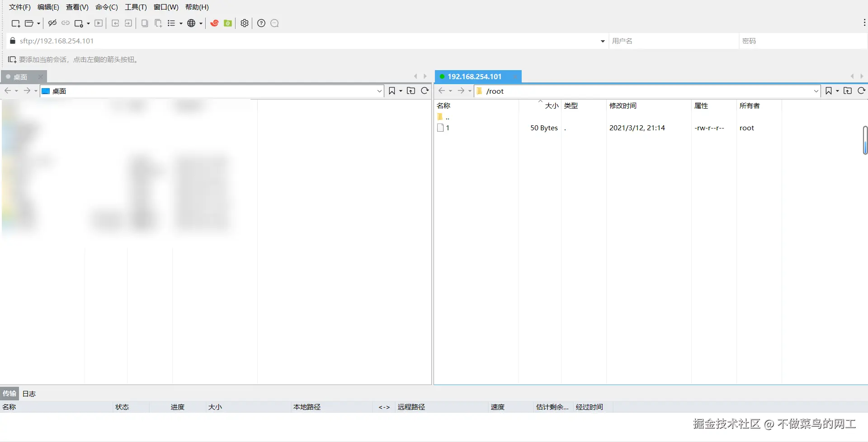
Task: Sort remote files by 修改时间 column
Action: pyautogui.click(x=649, y=106)
